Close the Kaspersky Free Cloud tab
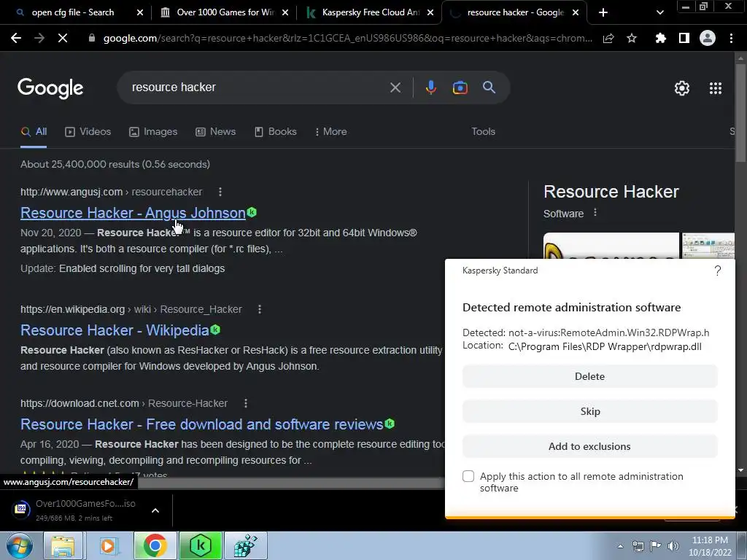This screenshot has height=560, width=747. click(430, 13)
